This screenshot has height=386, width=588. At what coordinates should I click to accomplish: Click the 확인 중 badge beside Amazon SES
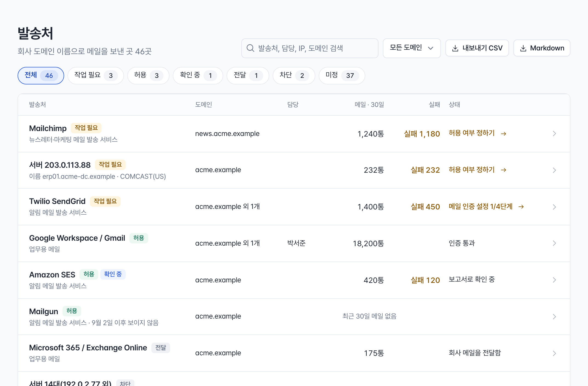click(113, 274)
